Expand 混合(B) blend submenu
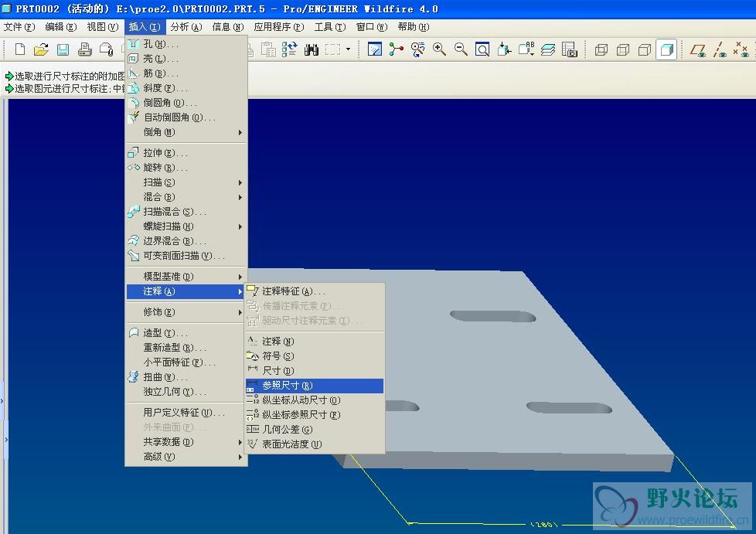This screenshot has height=534, width=756. click(x=186, y=197)
